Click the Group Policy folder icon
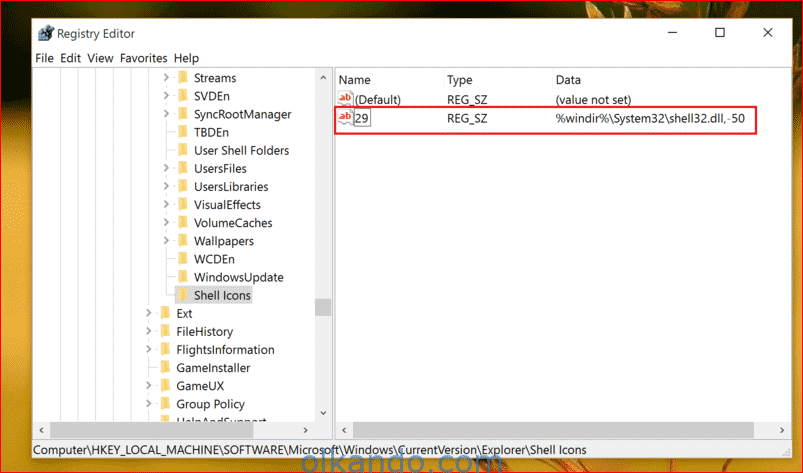 click(165, 403)
